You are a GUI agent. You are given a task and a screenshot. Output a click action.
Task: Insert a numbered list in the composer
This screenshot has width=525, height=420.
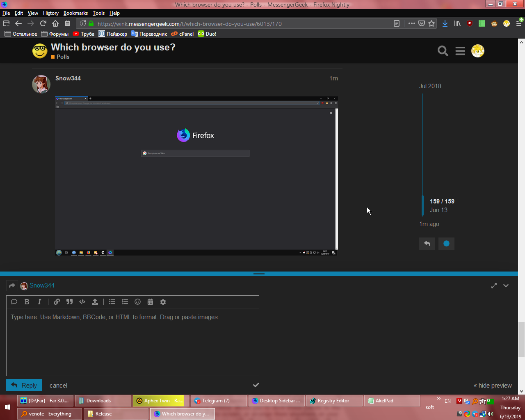click(x=125, y=302)
